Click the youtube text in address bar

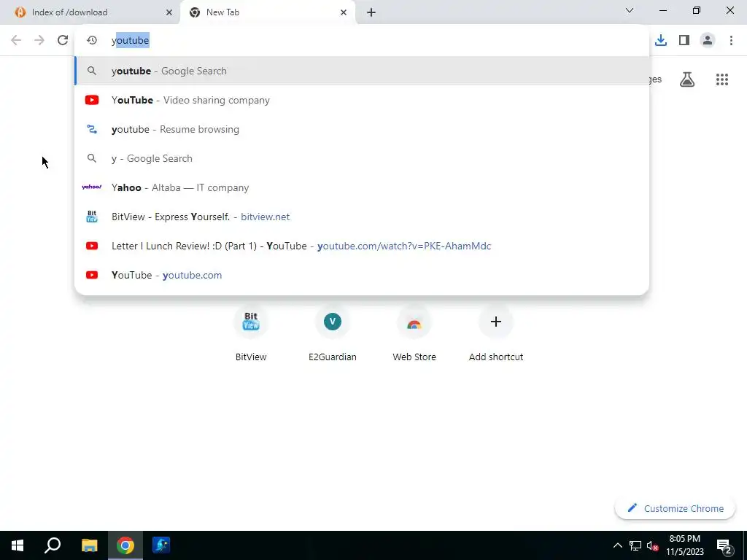[130, 41]
